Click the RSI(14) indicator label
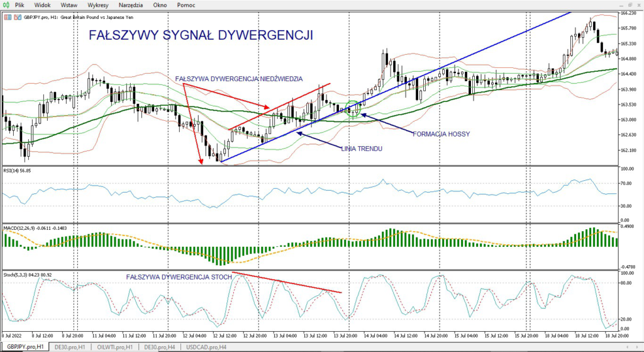The width and height of the screenshot is (644, 352). click(18, 171)
